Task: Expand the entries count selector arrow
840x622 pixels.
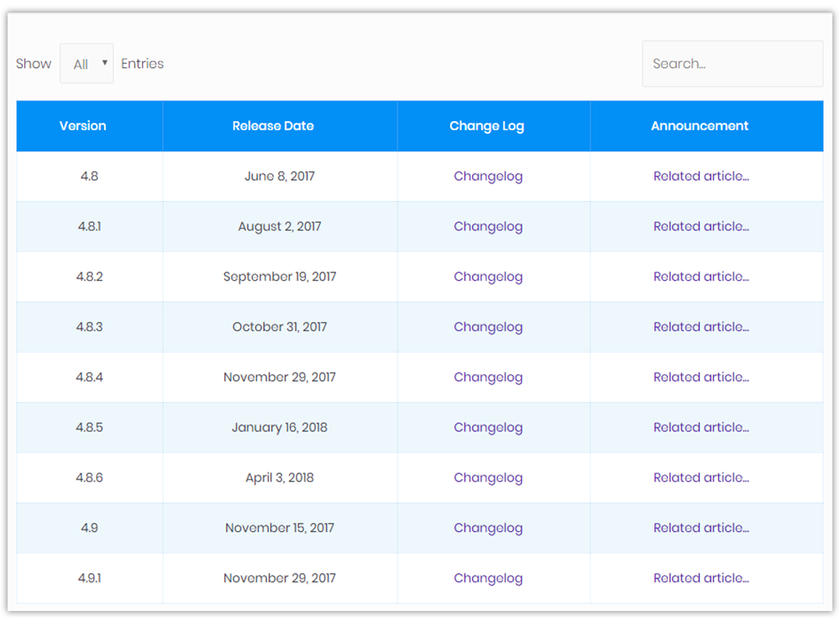Action: (x=106, y=63)
